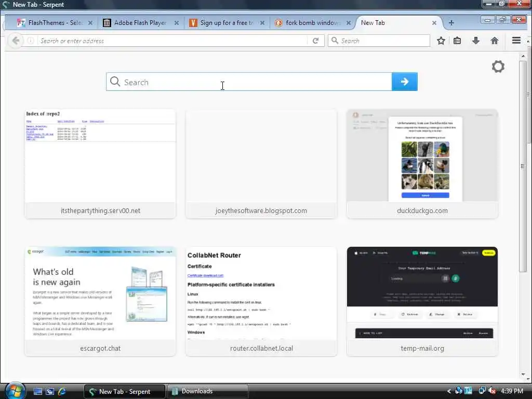Screen dimensions: 532x399
Task: Open new tab page settings gear
Action: click(x=498, y=66)
